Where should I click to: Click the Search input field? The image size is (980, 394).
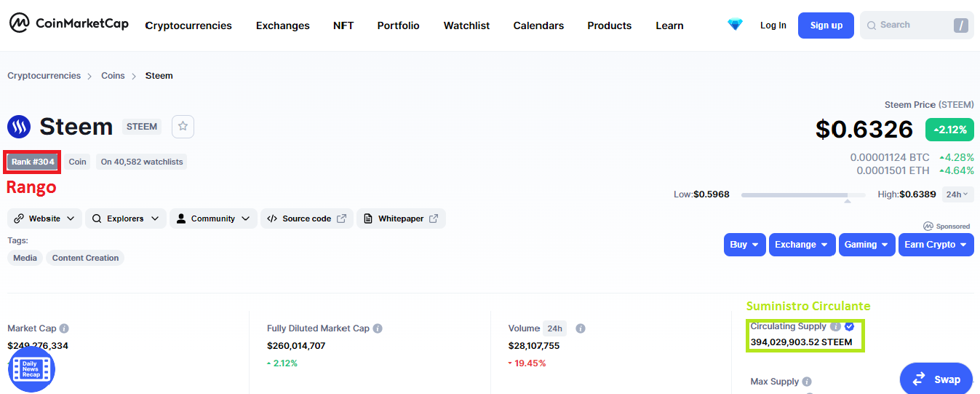coord(917,25)
